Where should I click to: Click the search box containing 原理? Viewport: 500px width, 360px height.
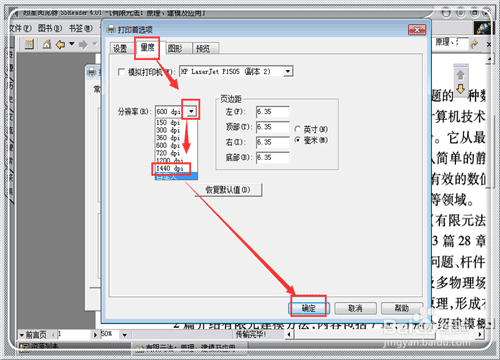click(449, 43)
